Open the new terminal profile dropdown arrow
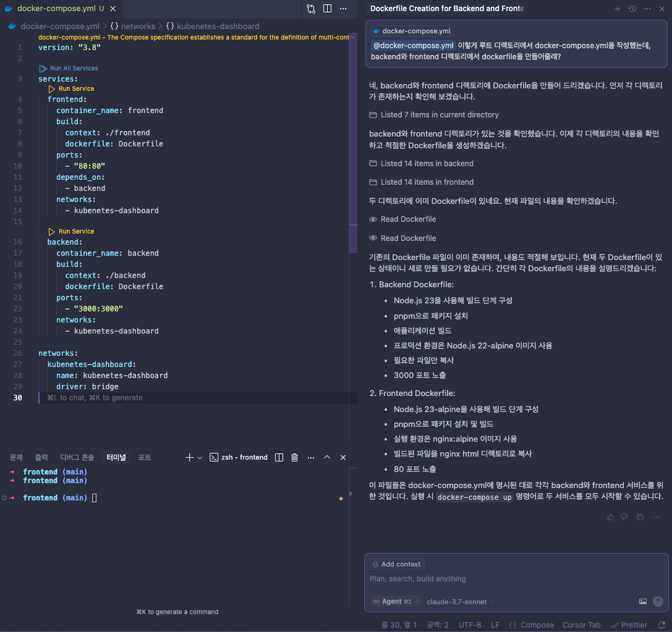 coord(200,458)
